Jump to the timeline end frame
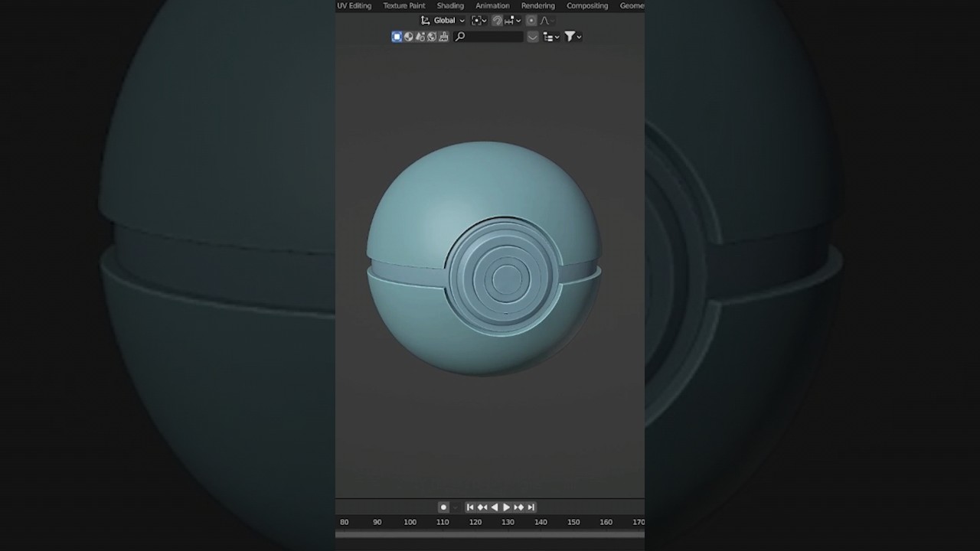Viewport: 980px width, 551px height. click(531, 507)
